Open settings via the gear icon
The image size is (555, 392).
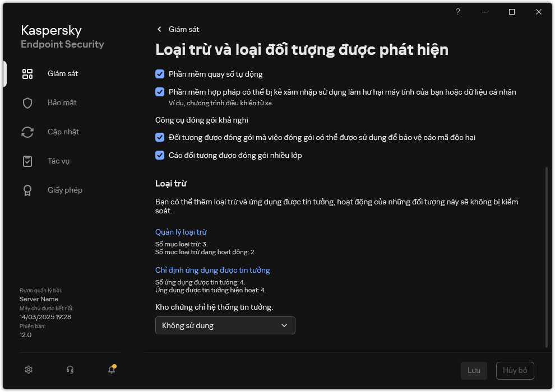(x=29, y=370)
